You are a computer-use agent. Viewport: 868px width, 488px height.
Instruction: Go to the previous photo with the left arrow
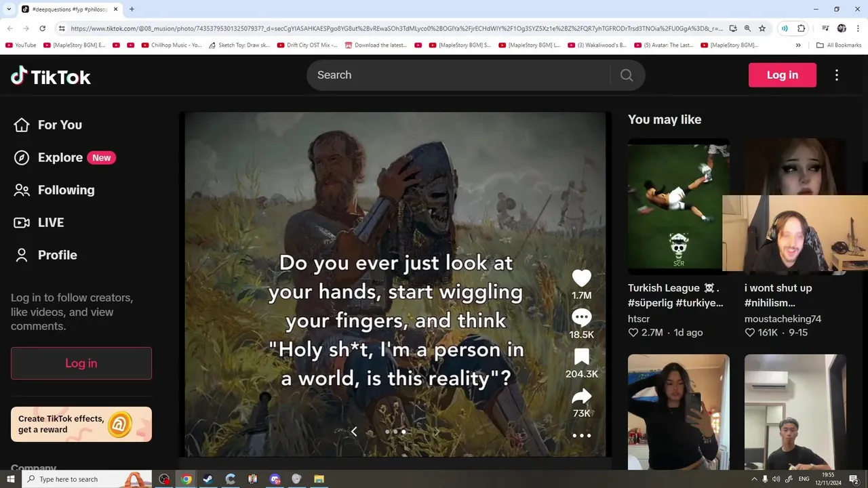click(x=353, y=432)
